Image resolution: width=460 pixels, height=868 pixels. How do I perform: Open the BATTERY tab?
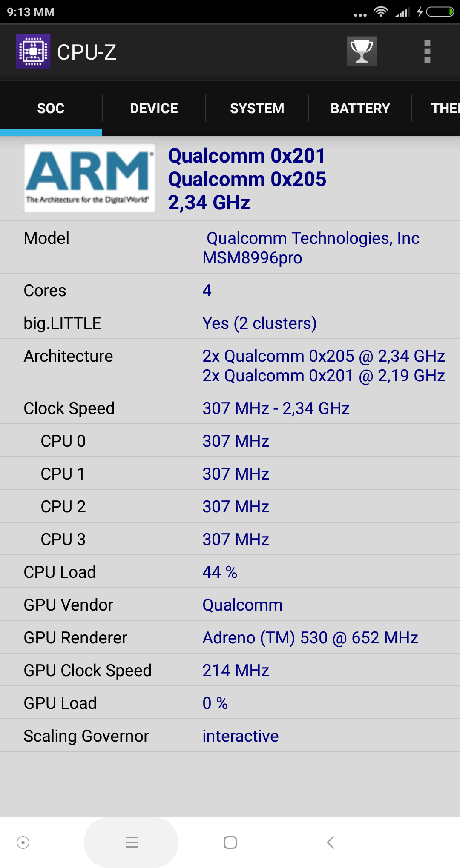point(360,108)
